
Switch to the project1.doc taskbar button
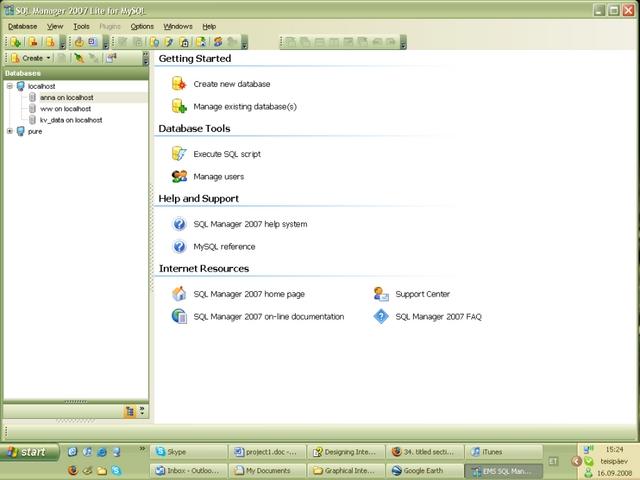click(267, 452)
